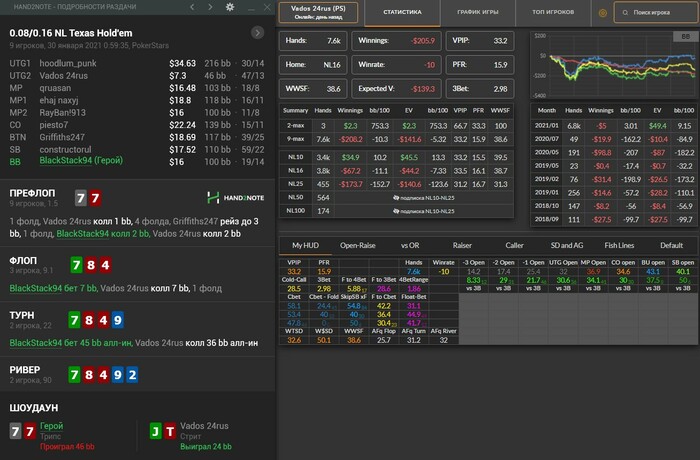Screen dimensions: 700x460
Task: Open the Топ игроков tab
Action: click(553, 13)
